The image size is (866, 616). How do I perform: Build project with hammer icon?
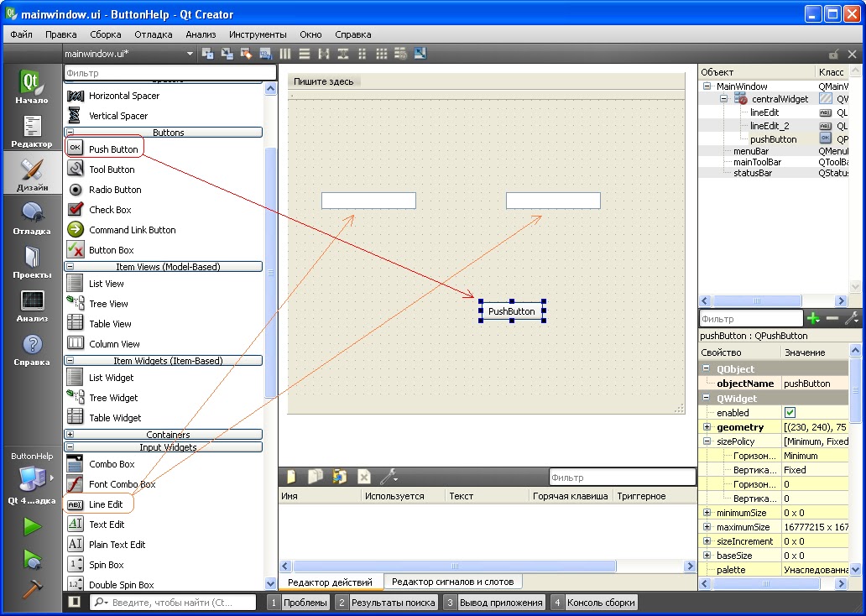[32, 589]
